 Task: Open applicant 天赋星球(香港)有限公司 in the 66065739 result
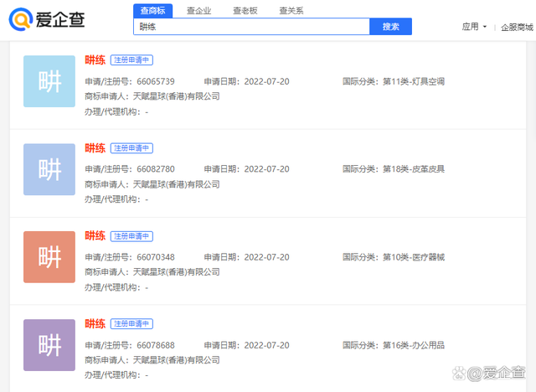click(x=176, y=96)
